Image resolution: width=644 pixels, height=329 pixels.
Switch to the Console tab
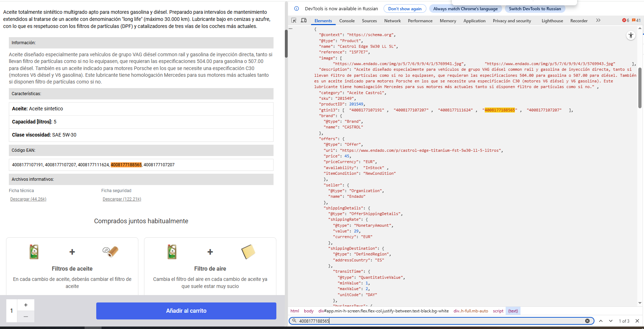pyautogui.click(x=347, y=21)
